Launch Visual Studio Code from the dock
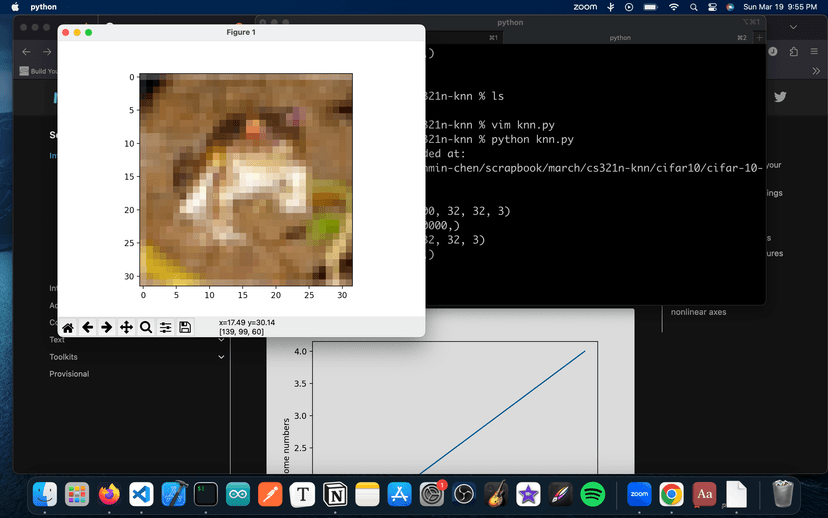The width and height of the screenshot is (828, 518). click(141, 494)
